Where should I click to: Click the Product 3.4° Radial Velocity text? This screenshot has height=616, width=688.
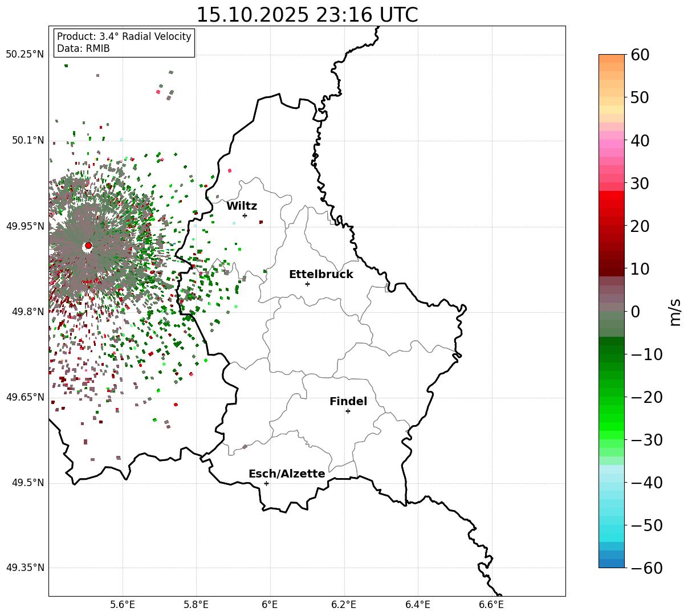124,36
